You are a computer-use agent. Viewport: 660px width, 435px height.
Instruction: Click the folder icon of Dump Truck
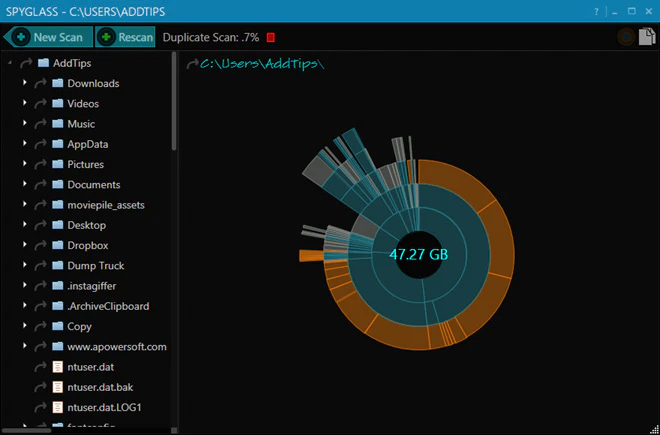(x=58, y=265)
